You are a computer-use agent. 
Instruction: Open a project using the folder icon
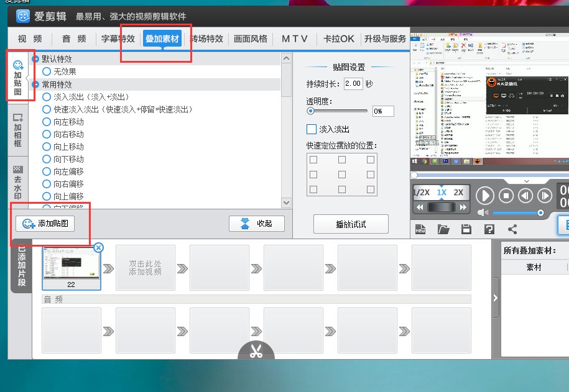pyautogui.click(x=443, y=229)
